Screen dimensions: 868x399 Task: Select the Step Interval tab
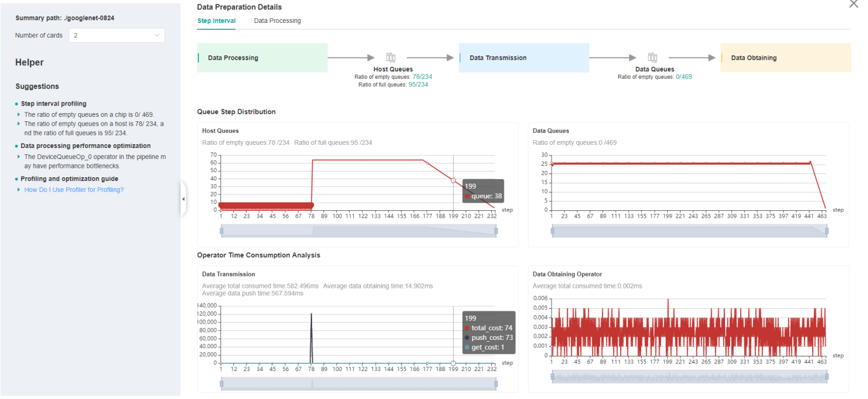216,21
